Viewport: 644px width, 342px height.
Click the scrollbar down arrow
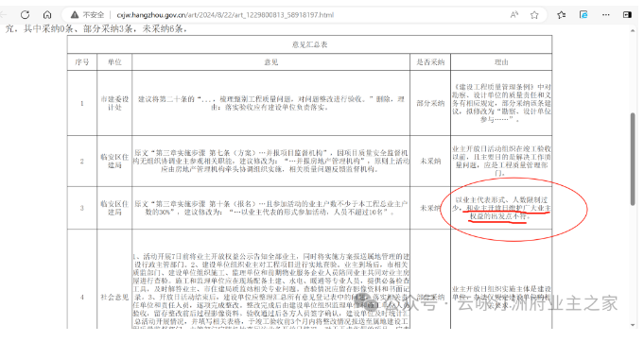point(634,325)
